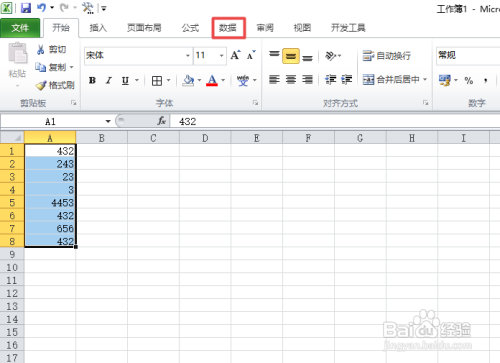
Task: Open the paste options dropdown arrow
Action: point(17,86)
